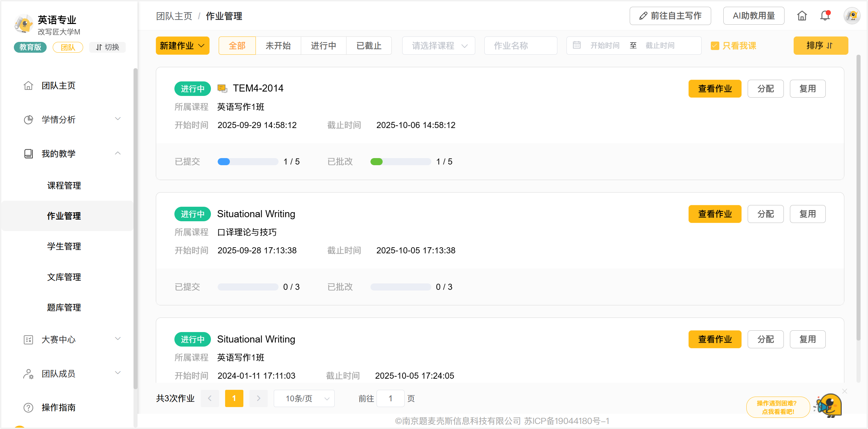Open 学生管理 in sidebar
The height and width of the screenshot is (429, 868).
[x=64, y=246]
